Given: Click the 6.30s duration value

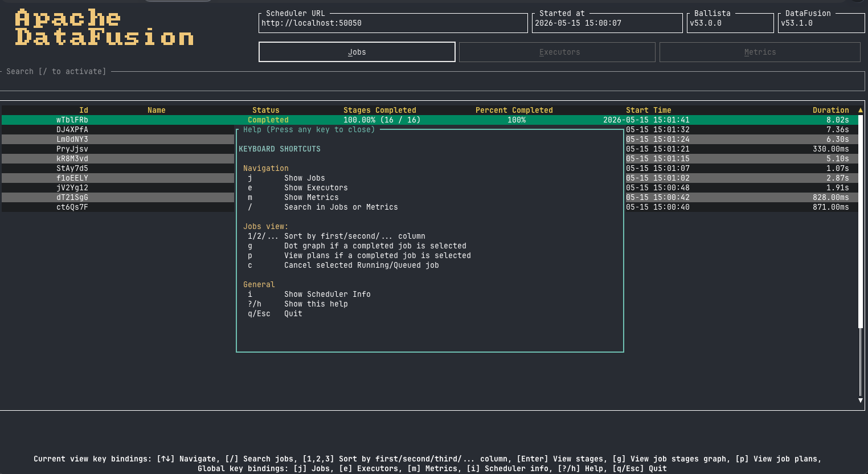Looking at the screenshot, I should tap(838, 139).
